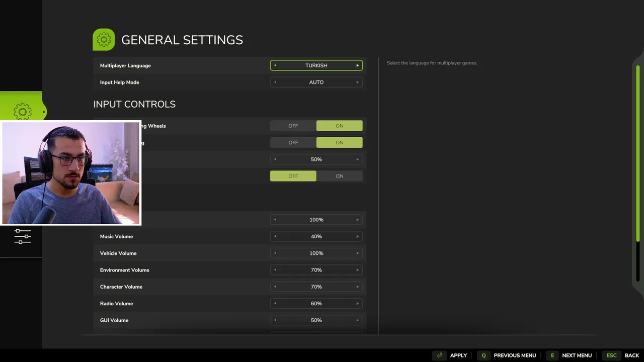644x362 pixels.
Task: Select the Input Help Mode row label
Action: (x=120, y=82)
